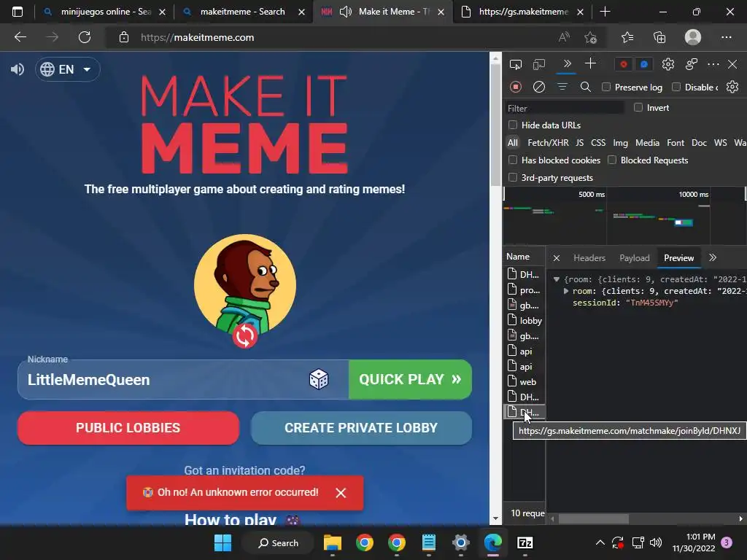
Task: Collapse the root JSON object in Preview
Action: (x=556, y=279)
